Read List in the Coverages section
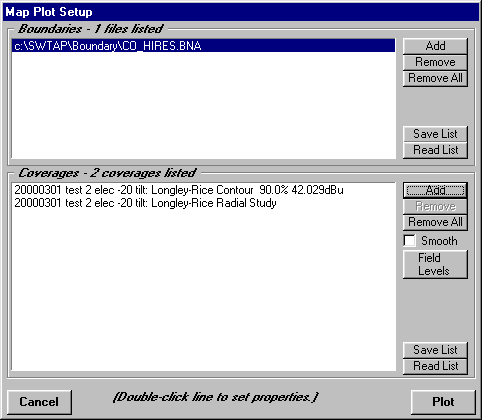 [x=435, y=366]
